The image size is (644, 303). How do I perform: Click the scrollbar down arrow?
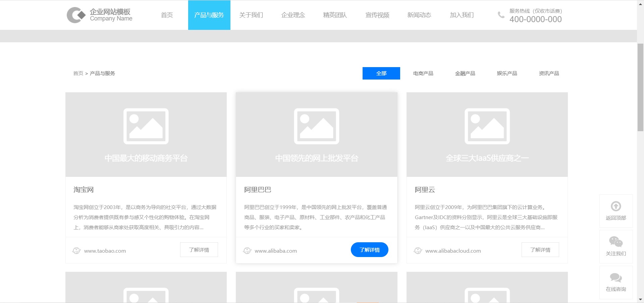point(640,299)
